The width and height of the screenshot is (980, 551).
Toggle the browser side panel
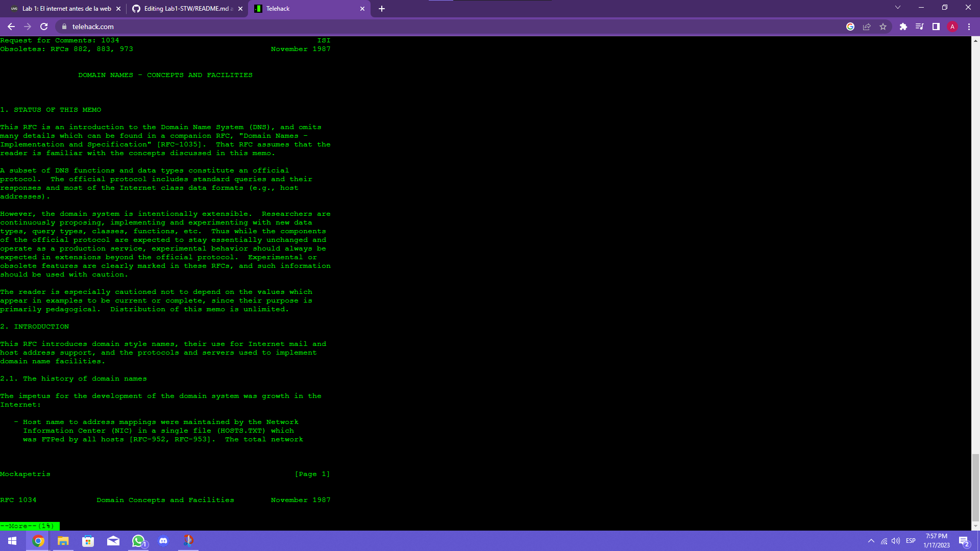pos(936,27)
